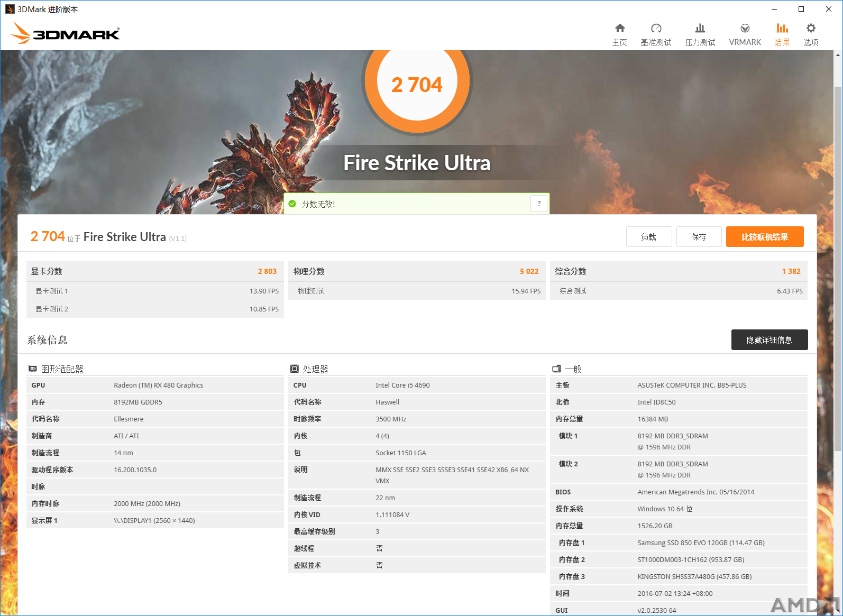Click the motherboard value ASUSTeK B85-PLUS
The image size is (843, 616).
pyautogui.click(x=692, y=385)
